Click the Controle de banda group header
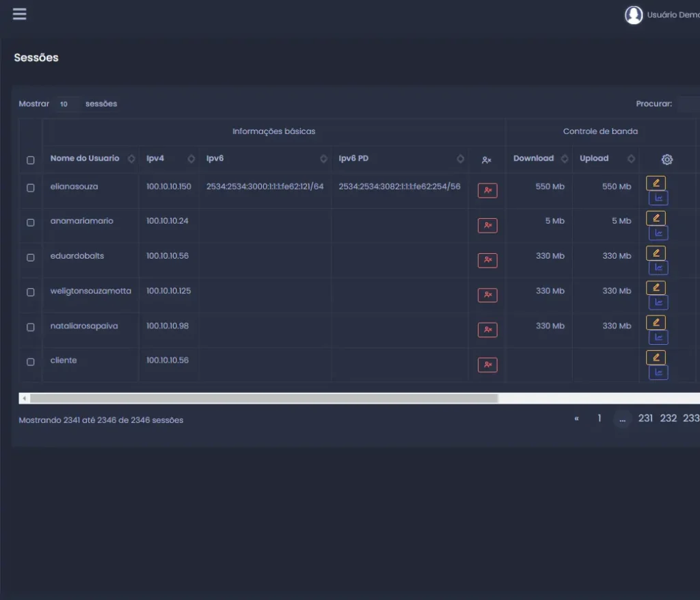 click(x=600, y=131)
